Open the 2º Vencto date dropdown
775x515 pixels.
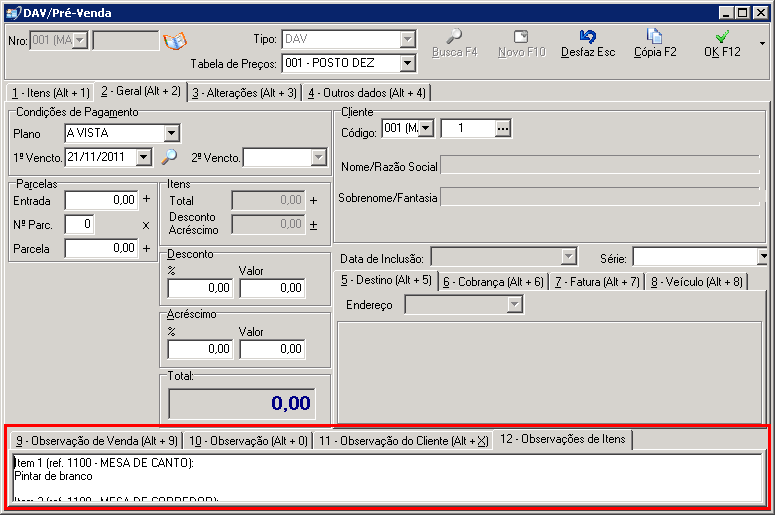pyautogui.click(x=319, y=158)
